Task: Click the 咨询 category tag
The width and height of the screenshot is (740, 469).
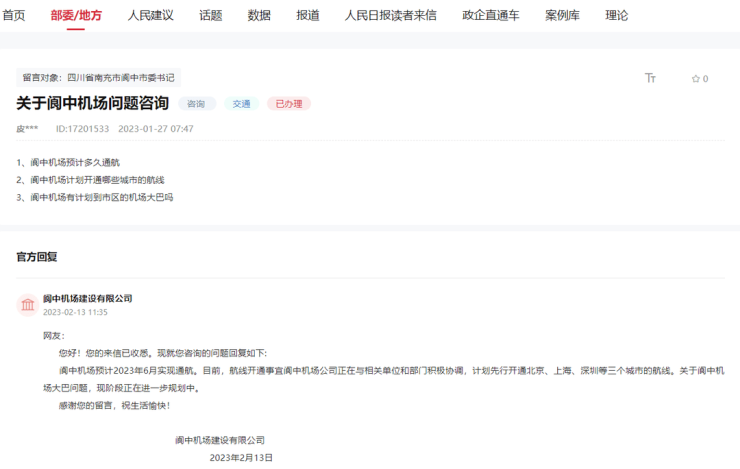Action: coord(196,104)
